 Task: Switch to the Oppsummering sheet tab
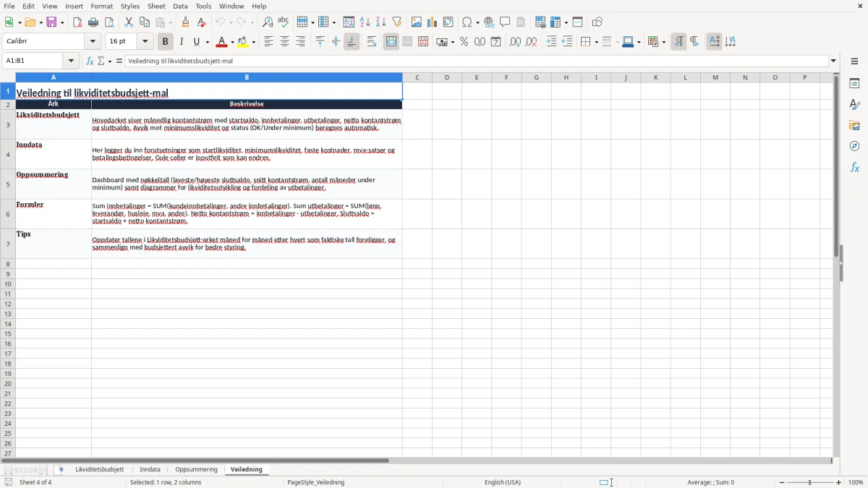tap(196, 470)
